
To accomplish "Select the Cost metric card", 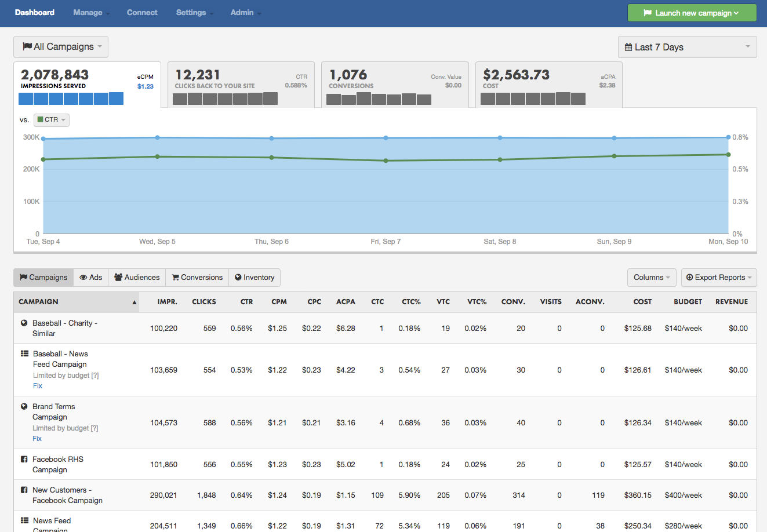I will (x=549, y=85).
